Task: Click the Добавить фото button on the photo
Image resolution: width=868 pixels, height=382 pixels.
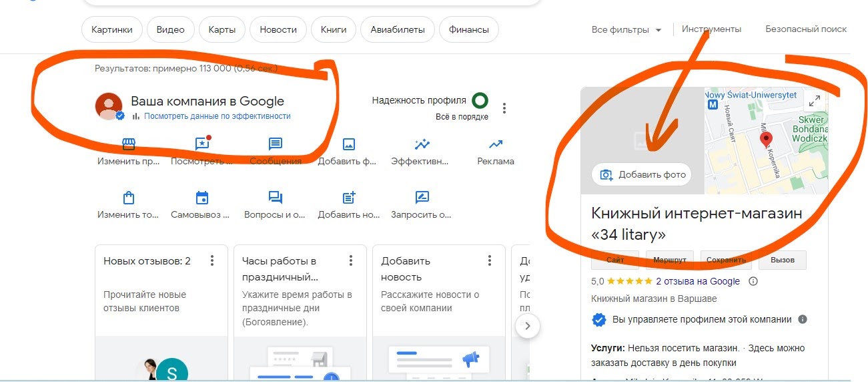Action: tap(642, 174)
